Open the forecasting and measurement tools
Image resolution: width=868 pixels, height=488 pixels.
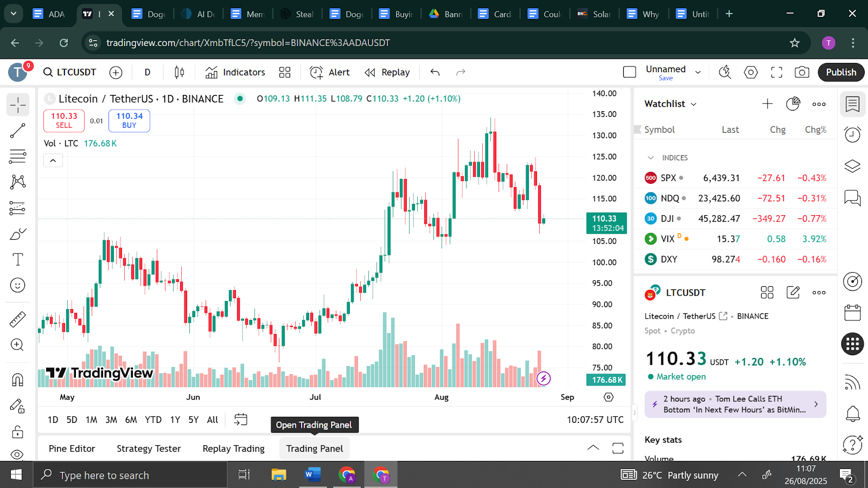tap(18, 208)
